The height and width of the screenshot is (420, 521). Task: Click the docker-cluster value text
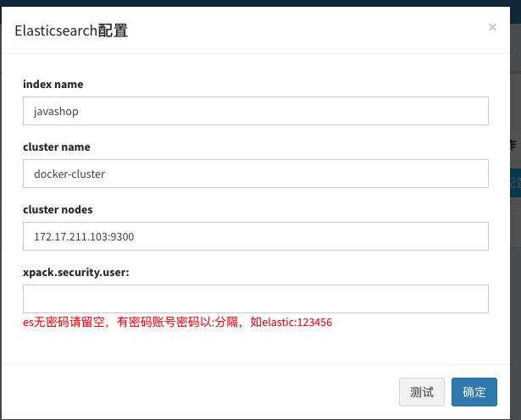click(69, 174)
